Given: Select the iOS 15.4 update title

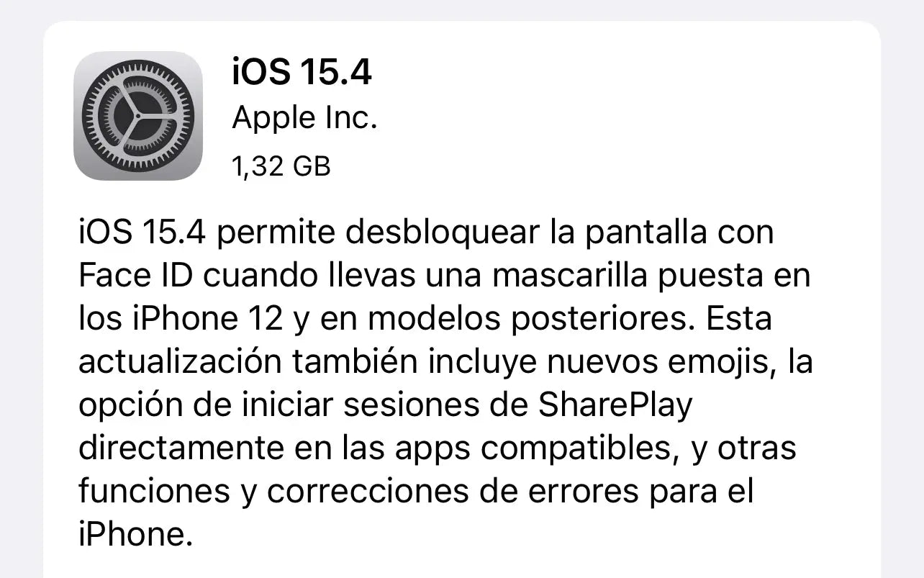Looking at the screenshot, I should (302, 72).
